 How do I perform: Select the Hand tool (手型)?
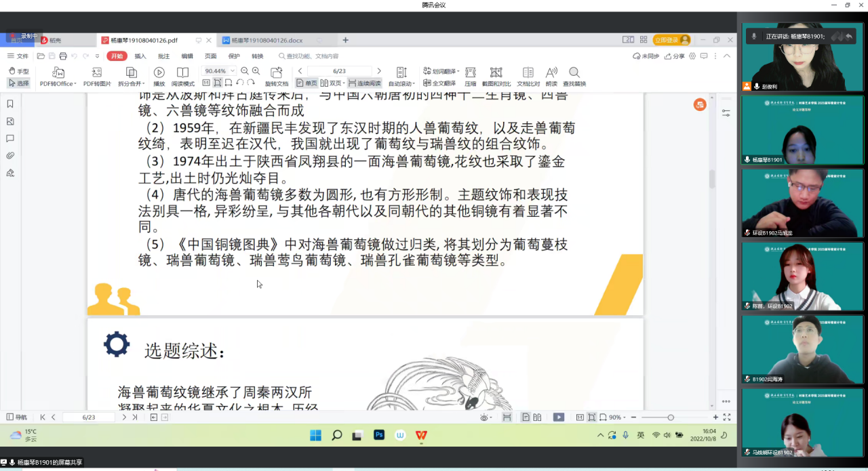coord(19,71)
